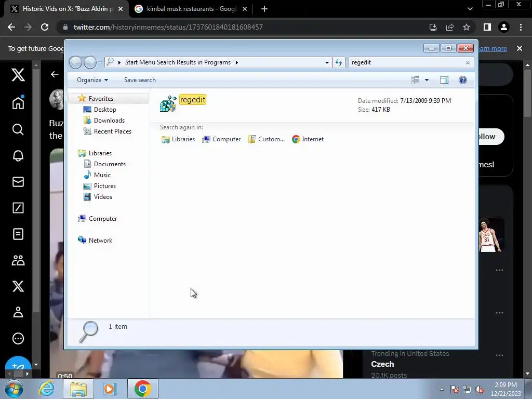Open the Pictures library
The height and width of the screenshot is (399, 532).
(x=105, y=186)
